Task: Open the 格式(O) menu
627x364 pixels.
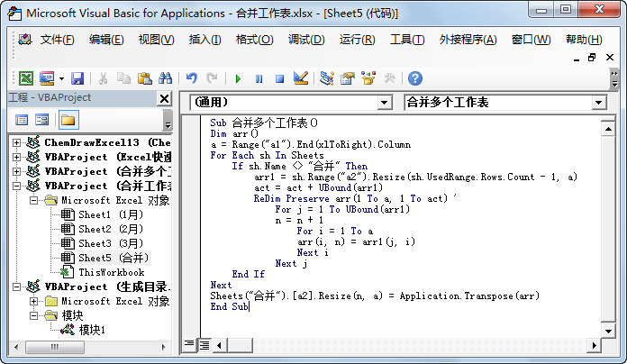Action: point(255,40)
